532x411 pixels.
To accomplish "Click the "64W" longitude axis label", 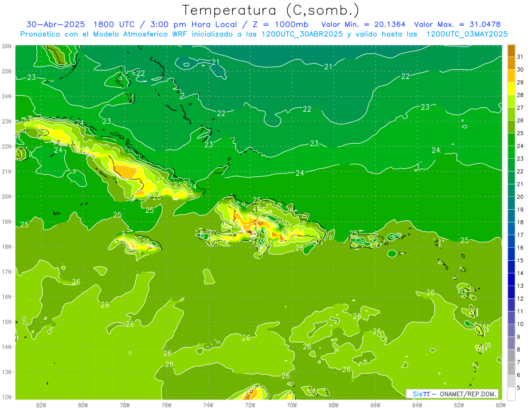I will pyautogui.click(x=417, y=404).
